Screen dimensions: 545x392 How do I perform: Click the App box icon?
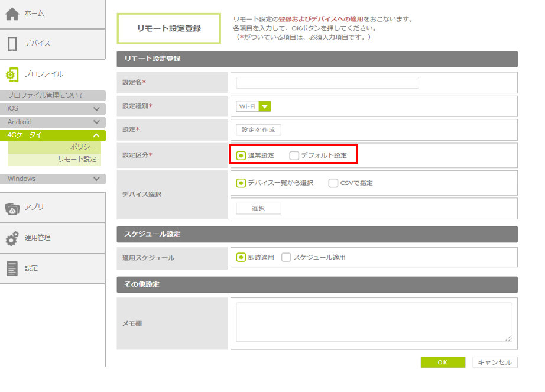point(12,208)
